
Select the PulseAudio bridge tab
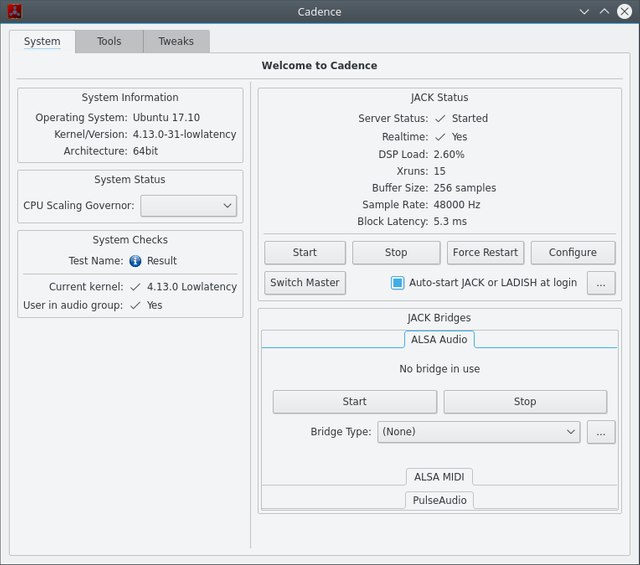(x=439, y=500)
